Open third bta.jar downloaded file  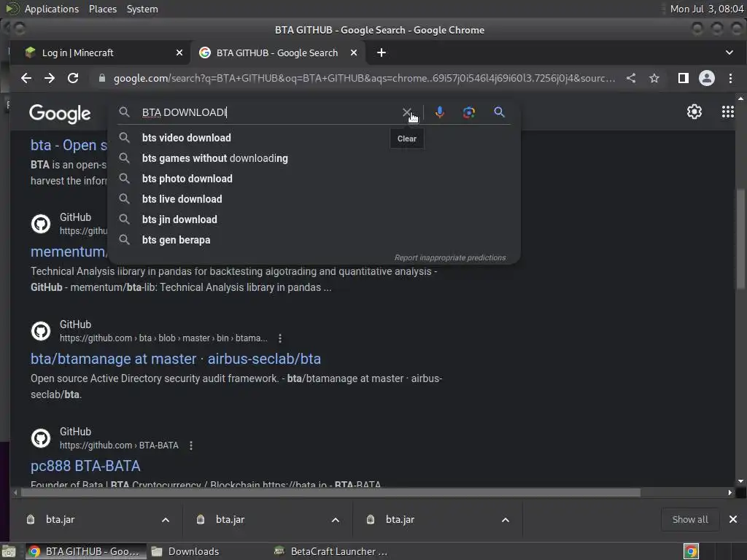400,519
